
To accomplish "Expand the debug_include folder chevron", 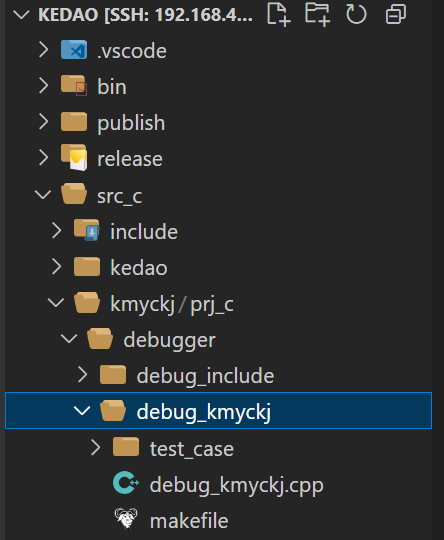I will [82, 375].
